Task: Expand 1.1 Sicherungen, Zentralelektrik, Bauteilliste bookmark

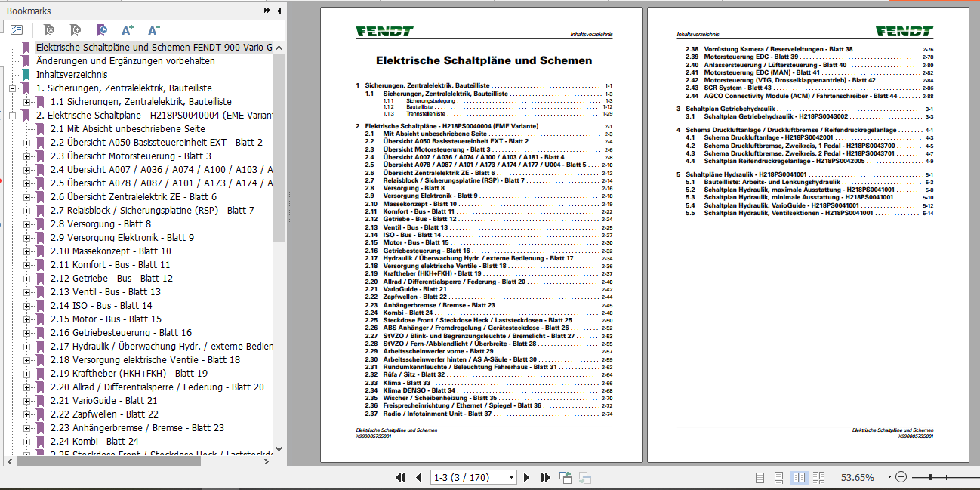Action: pyautogui.click(x=27, y=102)
